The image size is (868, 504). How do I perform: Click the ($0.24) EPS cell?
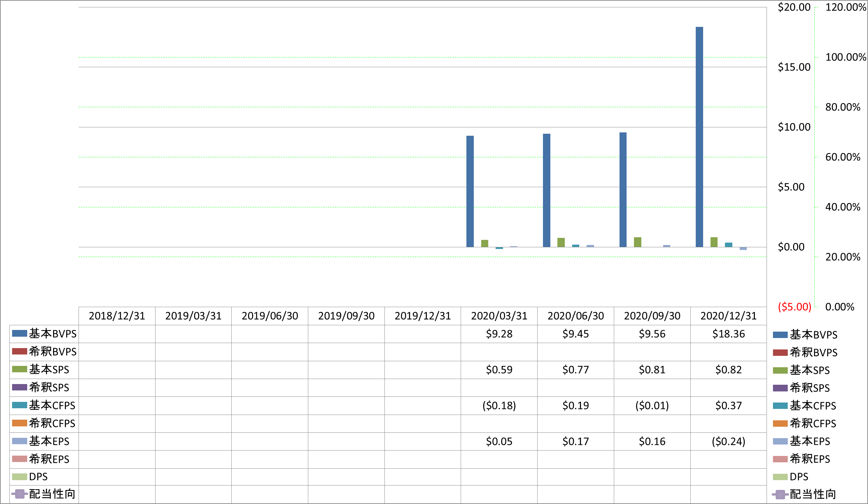point(729,441)
